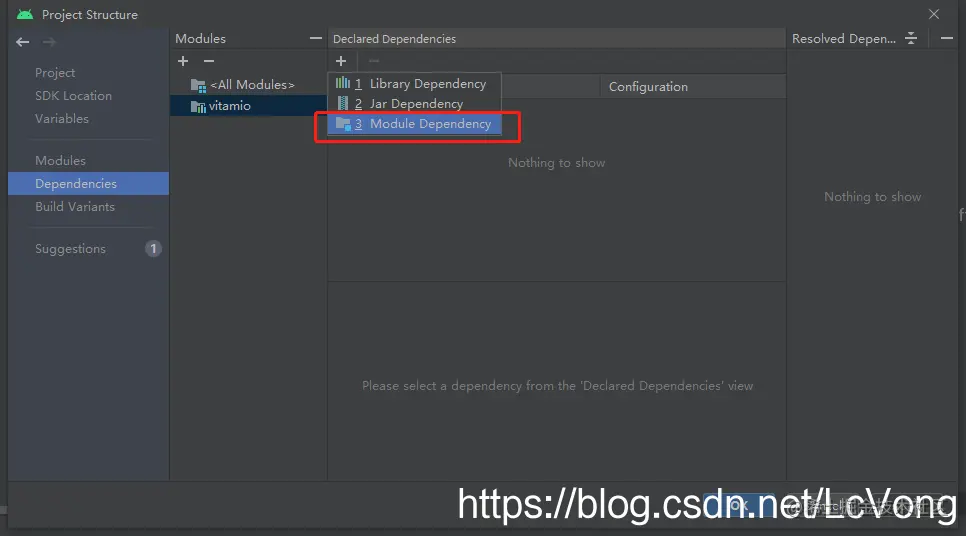Click the forward navigation arrow
Screen dimensions: 966x536
tap(49, 42)
